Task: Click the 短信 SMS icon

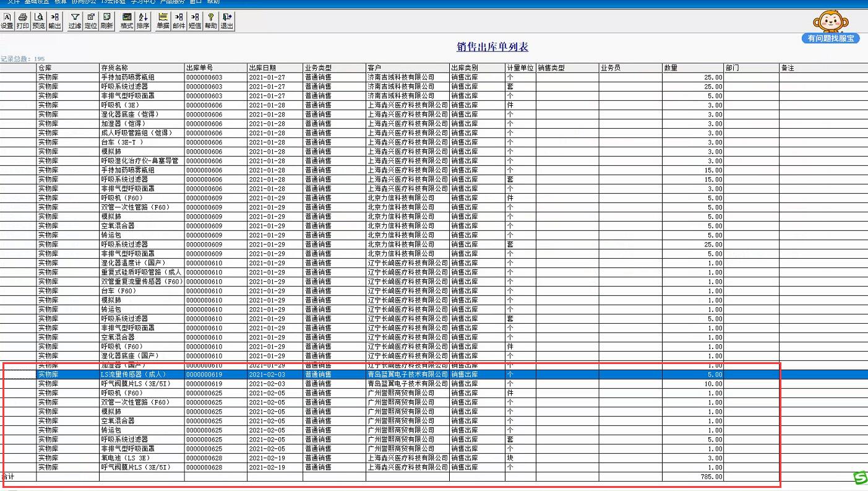Action: tap(195, 21)
